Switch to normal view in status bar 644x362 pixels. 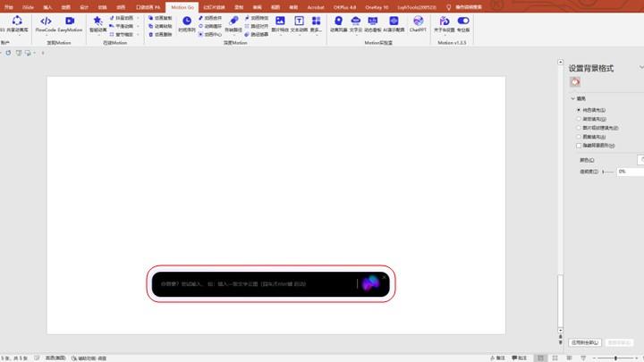pyautogui.click(x=541, y=358)
